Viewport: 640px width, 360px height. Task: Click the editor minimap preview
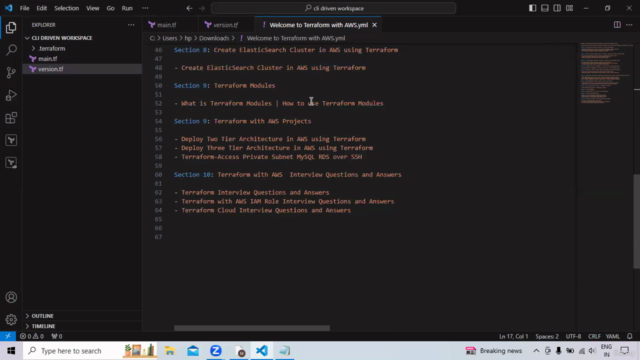click(x=607, y=73)
